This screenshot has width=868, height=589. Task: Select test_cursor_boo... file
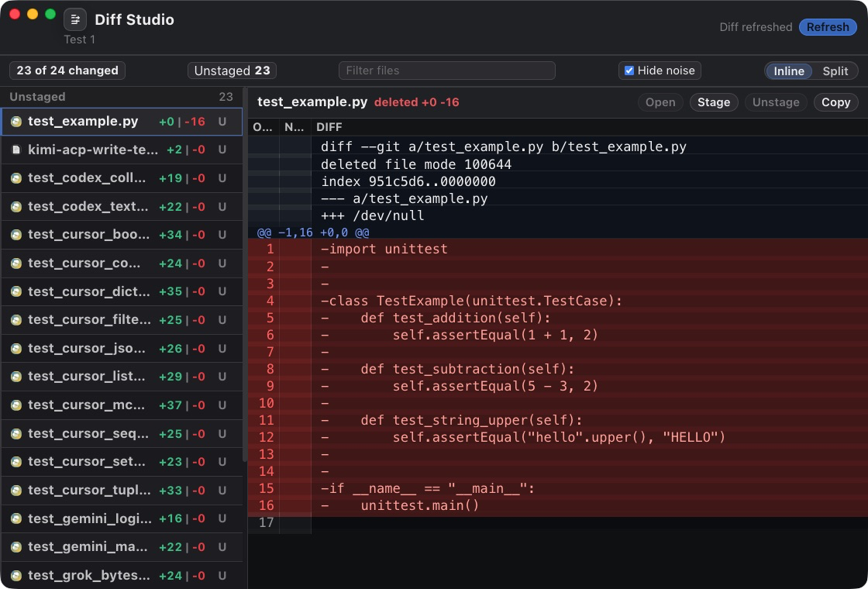coord(122,235)
